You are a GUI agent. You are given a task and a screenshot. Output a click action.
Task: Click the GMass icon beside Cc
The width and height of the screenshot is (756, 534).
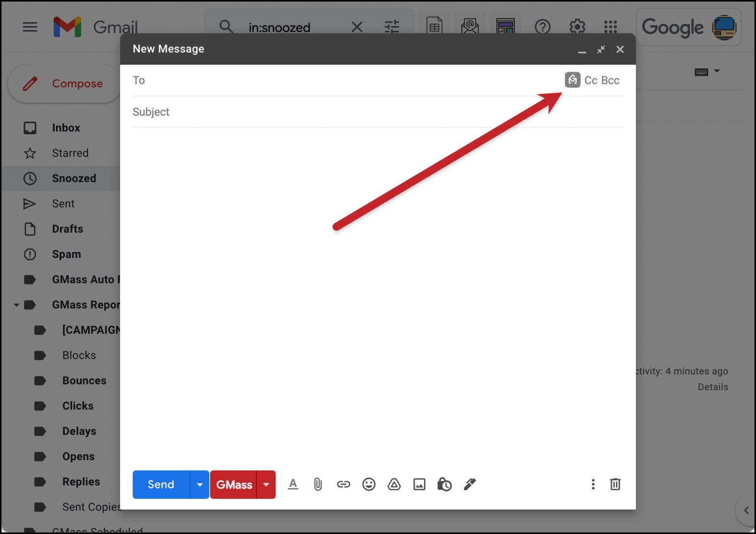572,80
